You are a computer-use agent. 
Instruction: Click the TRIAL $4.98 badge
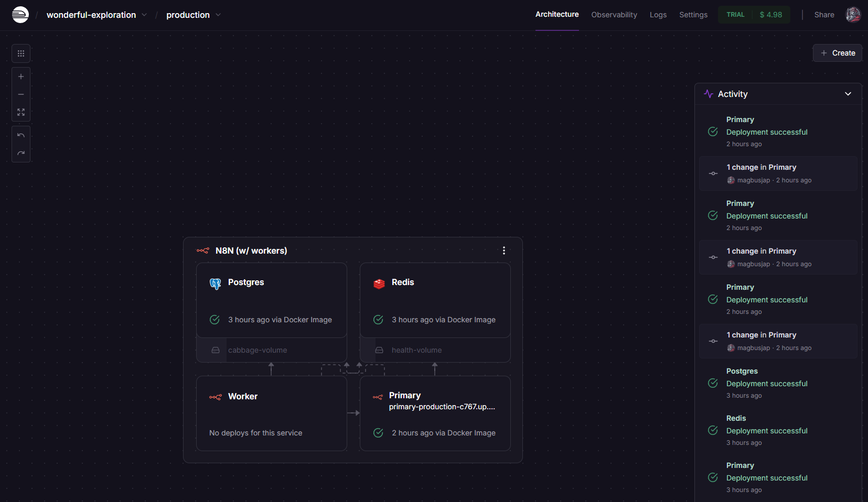click(754, 15)
